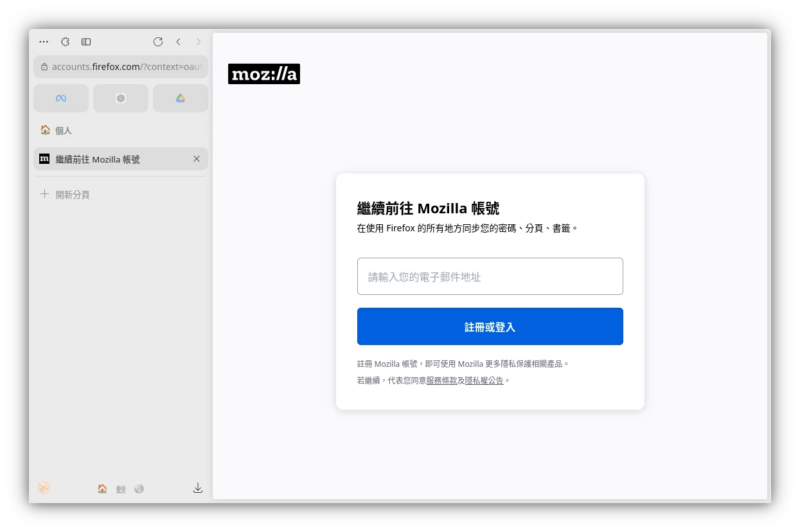The width and height of the screenshot is (800, 532).
Task: Click the email address input field
Action: (x=490, y=277)
